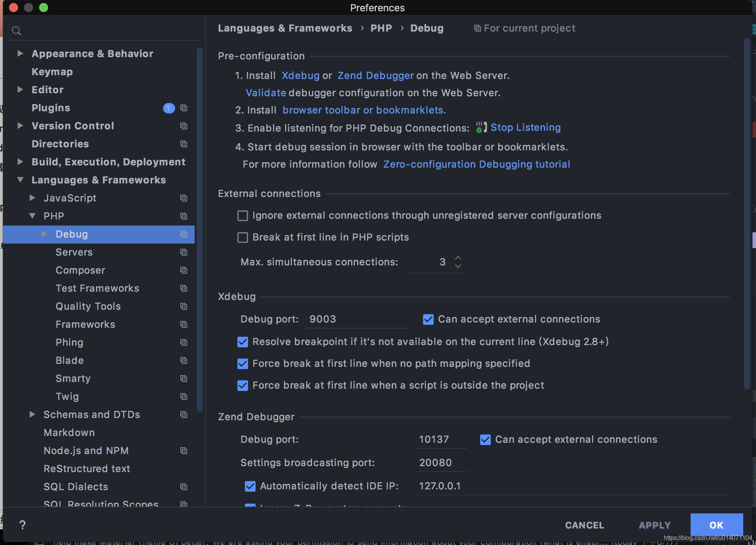Viewport: 756px width, 545px height.
Task: Uncheck Xdebug Can accept external connections
Action: pos(428,319)
